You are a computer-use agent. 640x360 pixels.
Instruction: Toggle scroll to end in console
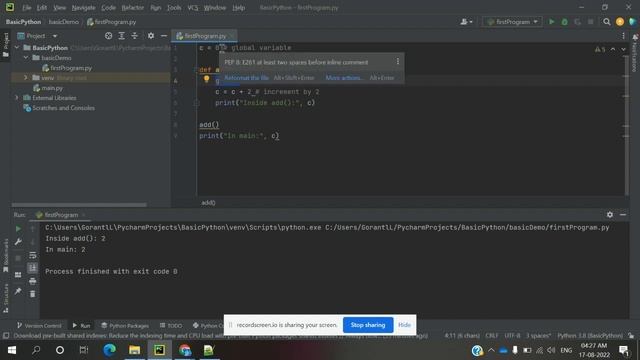click(33, 268)
